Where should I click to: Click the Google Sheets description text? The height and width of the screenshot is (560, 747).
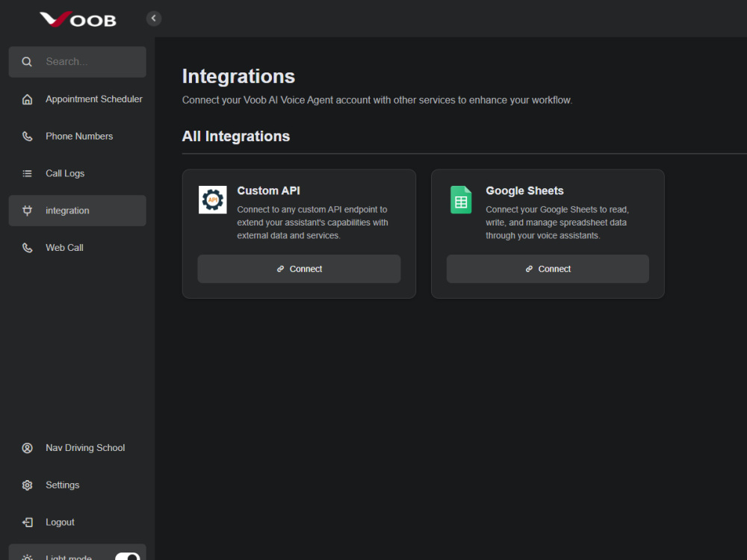[x=557, y=223]
